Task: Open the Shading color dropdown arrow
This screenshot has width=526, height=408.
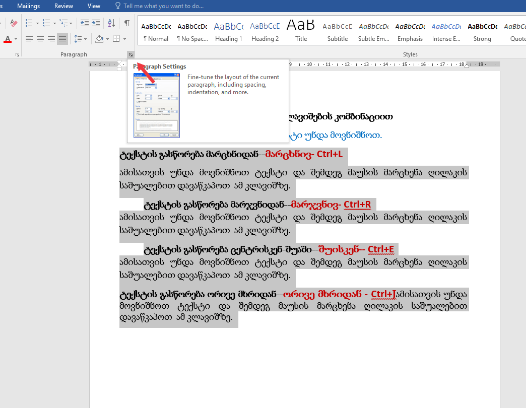Action: (107, 39)
